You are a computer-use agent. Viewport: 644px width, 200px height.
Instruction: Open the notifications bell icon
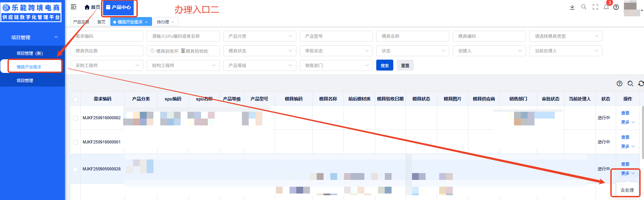point(606,7)
